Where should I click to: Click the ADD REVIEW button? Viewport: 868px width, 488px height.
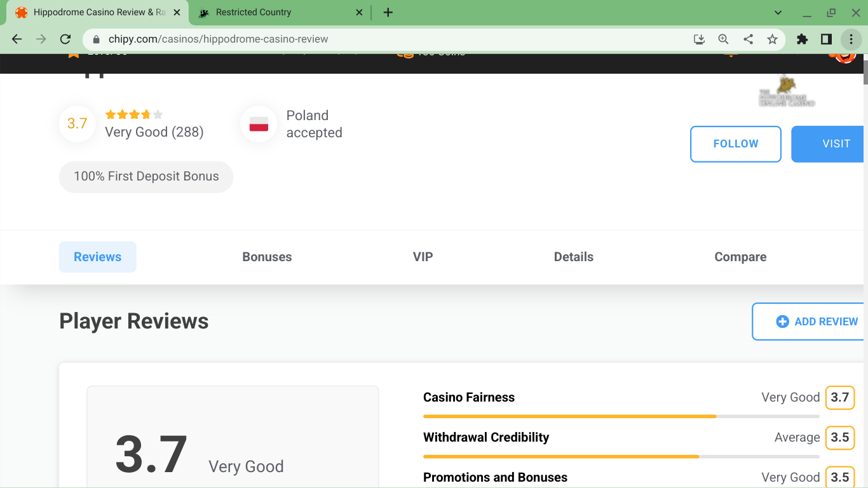pyautogui.click(x=817, y=322)
